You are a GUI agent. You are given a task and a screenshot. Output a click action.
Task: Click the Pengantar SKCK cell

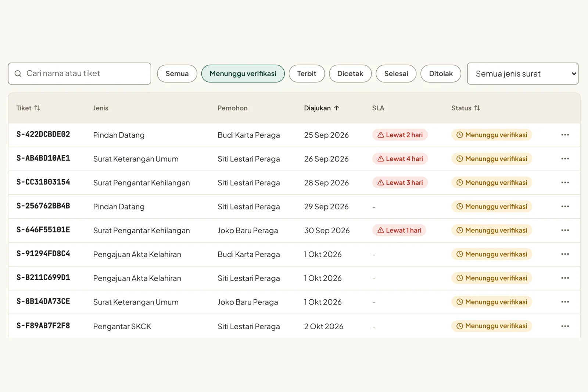(122, 327)
